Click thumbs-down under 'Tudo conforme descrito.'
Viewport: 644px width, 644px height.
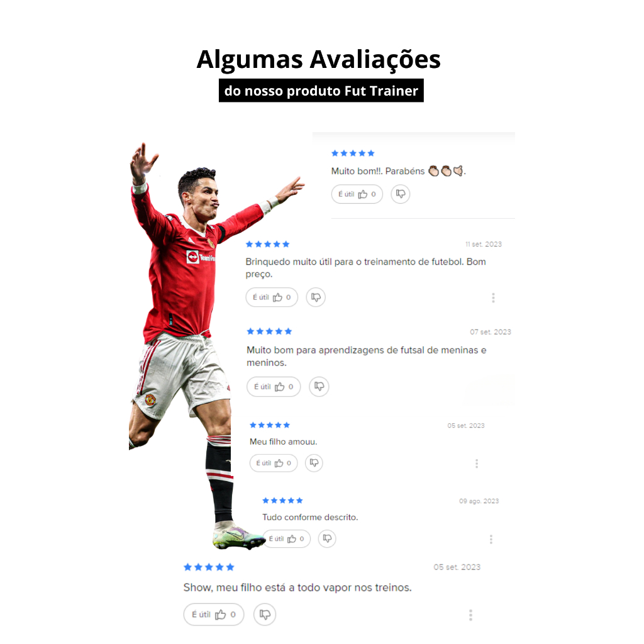(x=327, y=538)
